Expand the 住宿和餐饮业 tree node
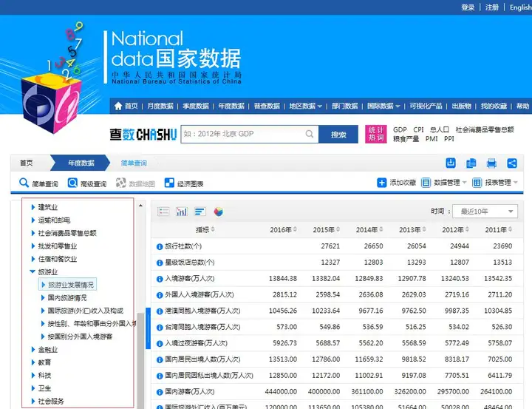The height and width of the screenshot is (409, 532). (33, 259)
